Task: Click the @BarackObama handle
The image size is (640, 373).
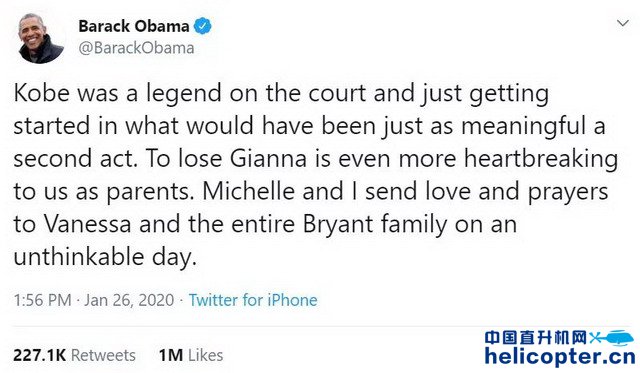Action: pyautogui.click(x=136, y=48)
